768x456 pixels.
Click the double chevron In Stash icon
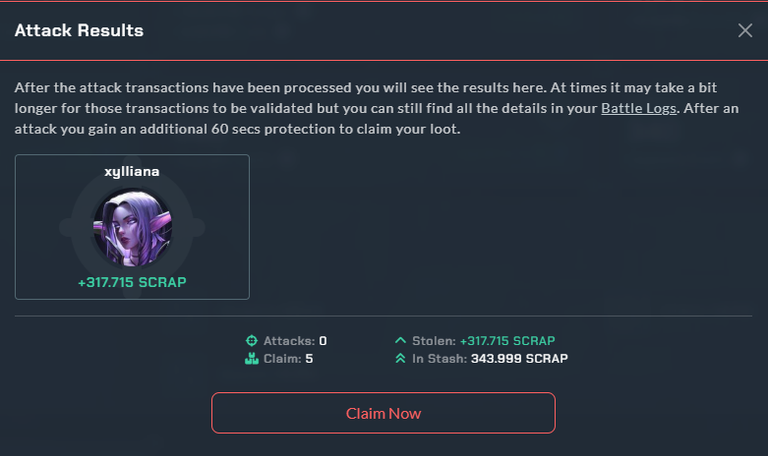[x=400, y=359]
